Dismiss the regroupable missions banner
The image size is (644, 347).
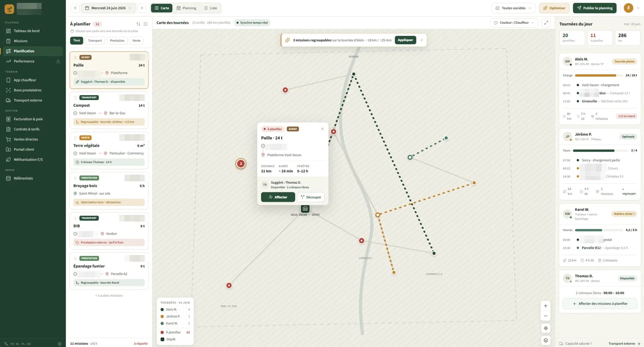(x=421, y=40)
